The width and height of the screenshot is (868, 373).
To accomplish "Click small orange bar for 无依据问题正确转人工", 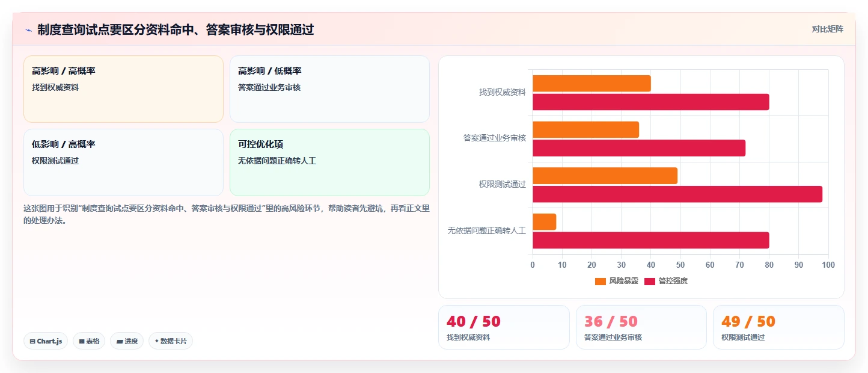I will (x=545, y=222).
